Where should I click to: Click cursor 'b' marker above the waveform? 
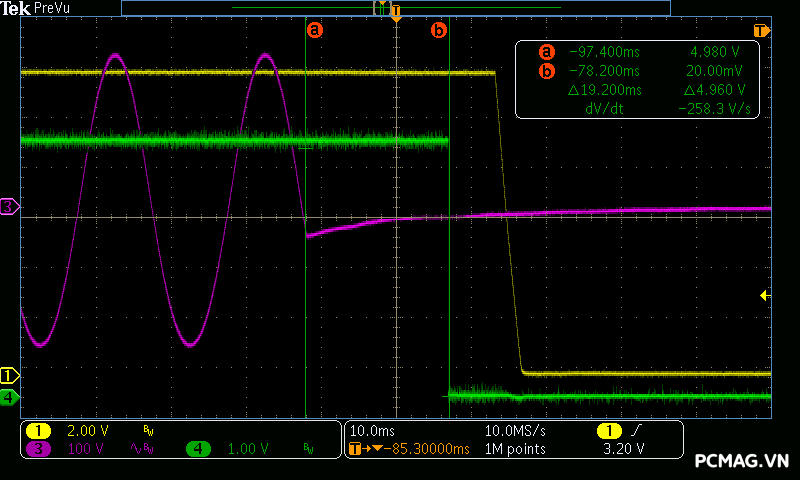pyautogui.click(x=438, y=30)
